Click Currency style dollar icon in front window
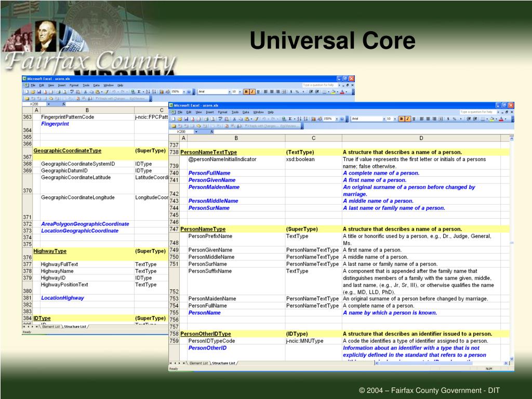Viewport: 532px width, 399px height. click(x=448, y=119)
